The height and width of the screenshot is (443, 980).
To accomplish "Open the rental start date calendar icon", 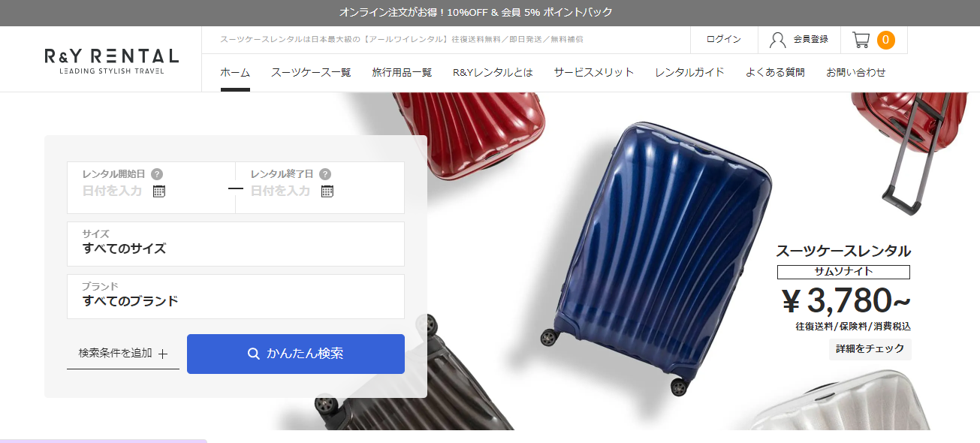I will (159, 191).
